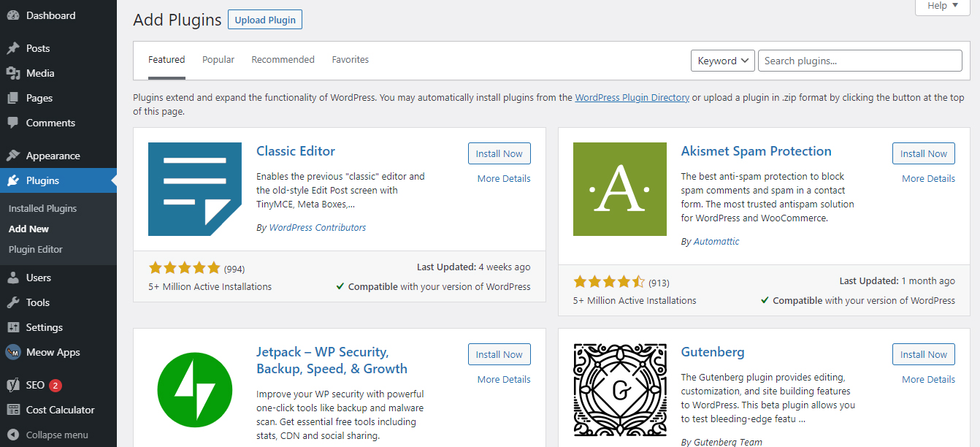
Task: View More Details for Gutenberg
Action: tap(928, 379)
